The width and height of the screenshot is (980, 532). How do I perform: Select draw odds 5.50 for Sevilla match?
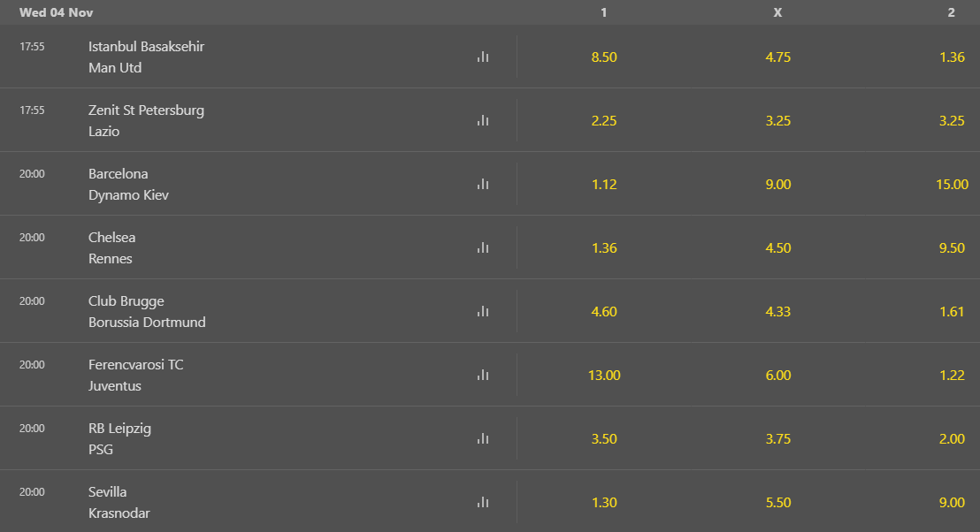click(x=777, y=502)
